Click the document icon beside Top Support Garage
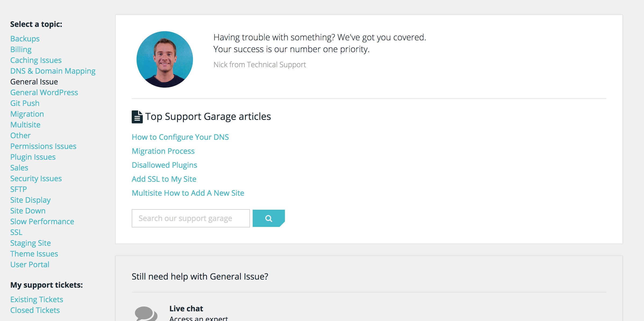This screenshot has height=321, width=644. click(137, 117)
